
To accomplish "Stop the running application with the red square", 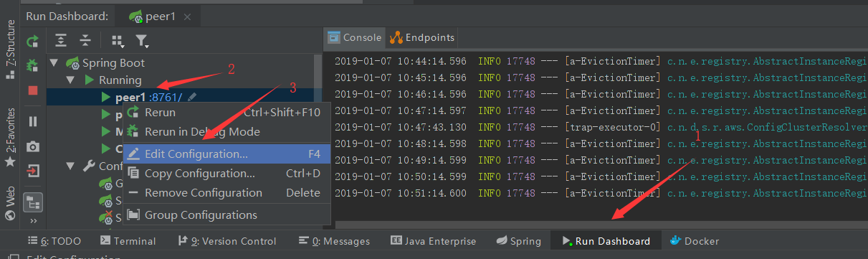I will click(x=32, y=90).
